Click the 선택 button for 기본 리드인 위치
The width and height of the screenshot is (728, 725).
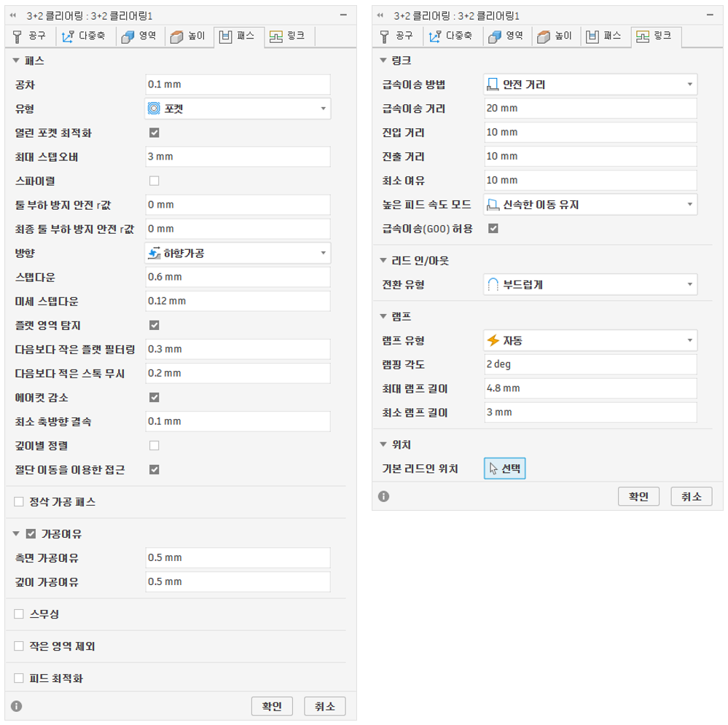coord(504,469)
